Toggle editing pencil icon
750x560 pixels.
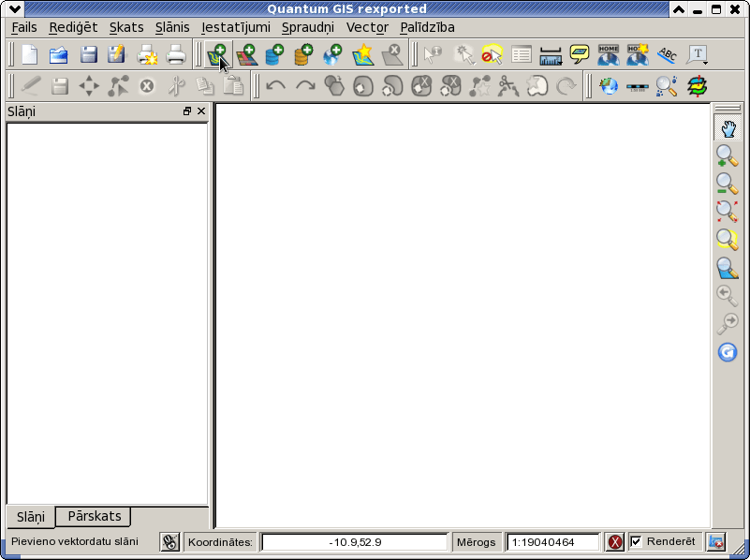31,86
